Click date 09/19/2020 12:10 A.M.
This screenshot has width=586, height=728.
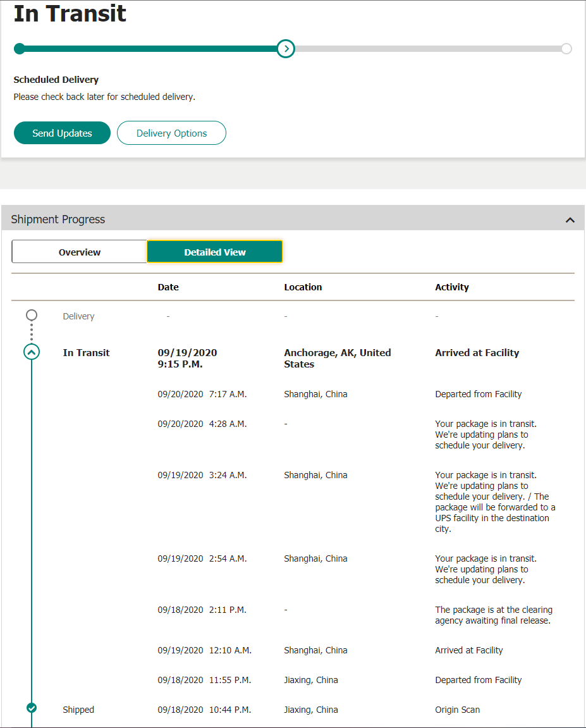click(205, 650)
